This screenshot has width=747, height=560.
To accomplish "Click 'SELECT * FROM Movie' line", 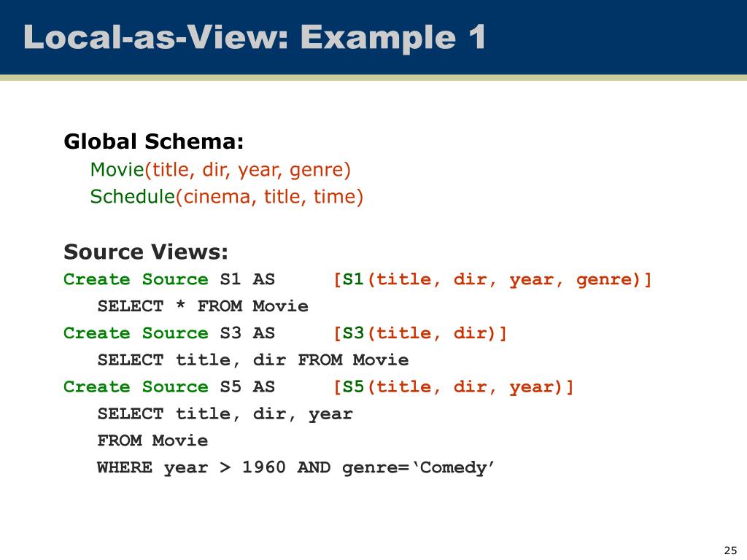I will 203,306.
